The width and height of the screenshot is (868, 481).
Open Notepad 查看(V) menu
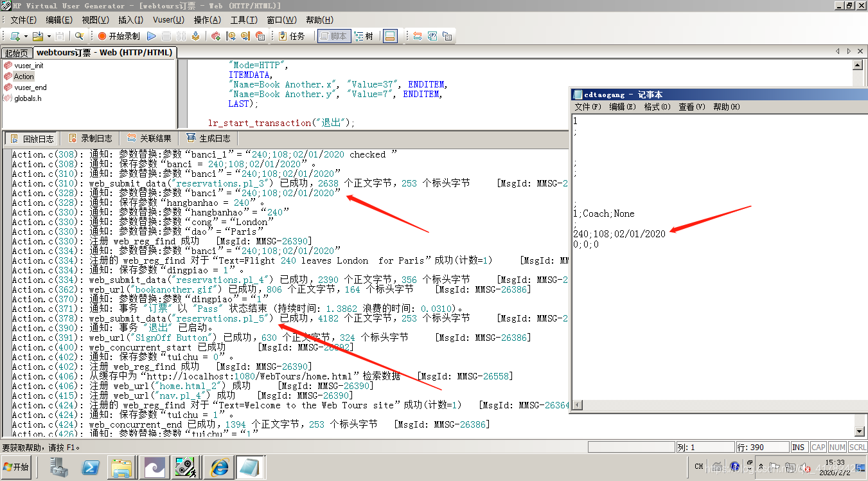(x=692, y=107)
